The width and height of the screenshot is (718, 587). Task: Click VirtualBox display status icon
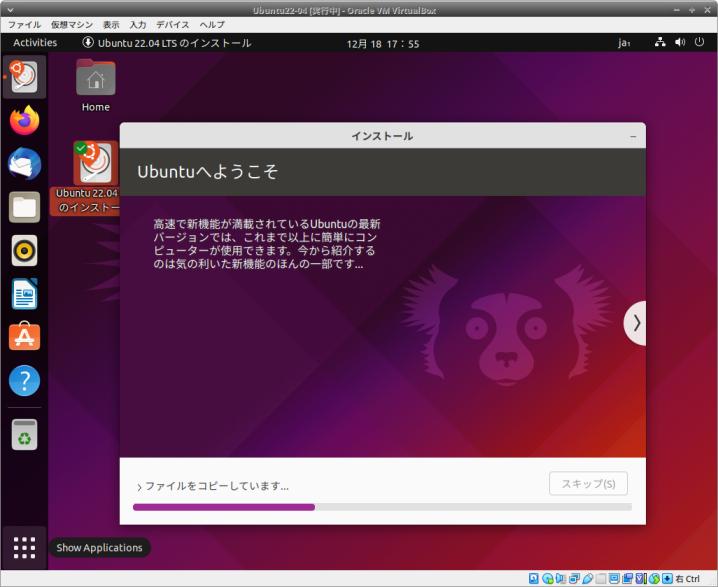click(614, 578)
